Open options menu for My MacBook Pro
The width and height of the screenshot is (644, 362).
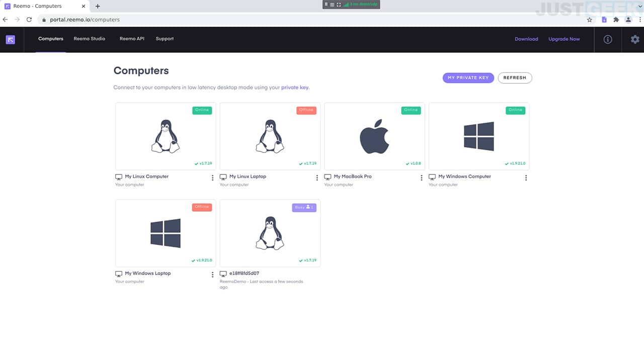[422, 178]
